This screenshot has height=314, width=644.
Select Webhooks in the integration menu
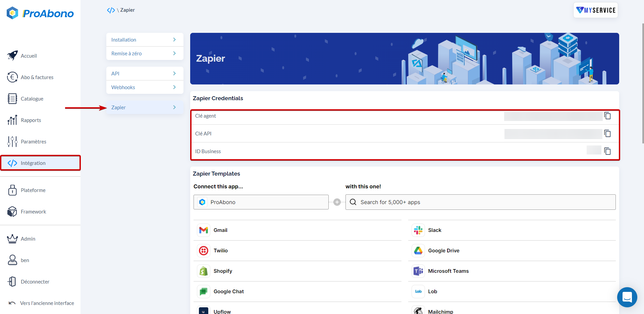[x=145, y=87]
